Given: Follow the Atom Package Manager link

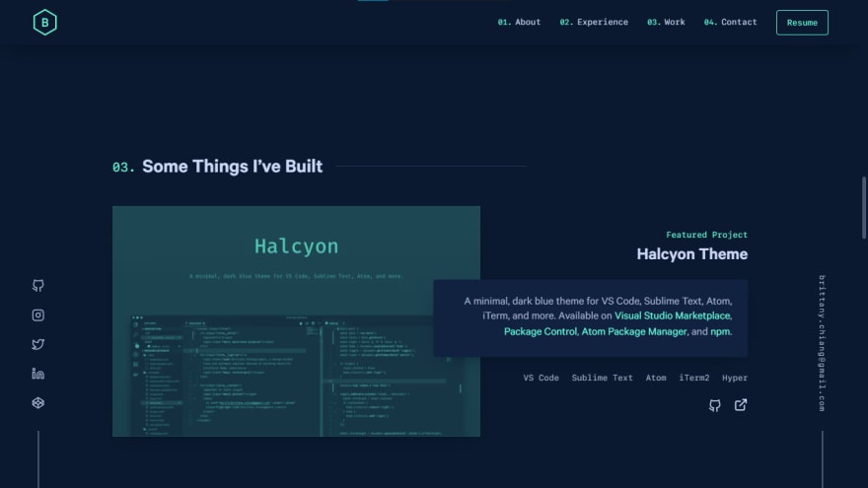Looking at the screenshot, I should coord(634,331).
